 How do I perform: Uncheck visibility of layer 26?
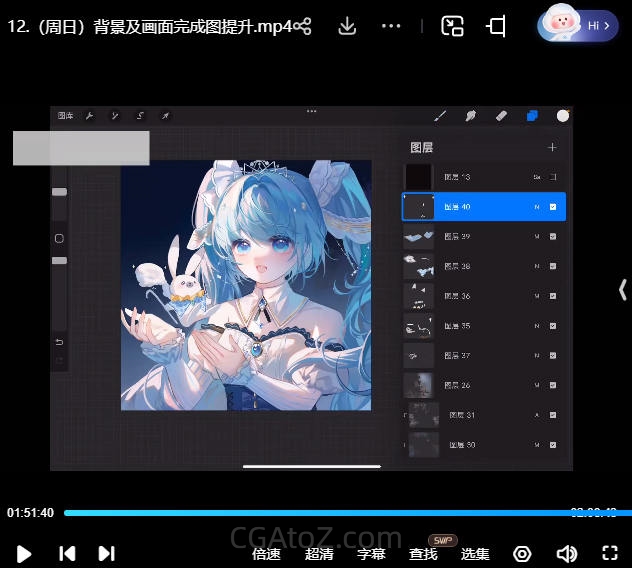click(x=553, y=385)
